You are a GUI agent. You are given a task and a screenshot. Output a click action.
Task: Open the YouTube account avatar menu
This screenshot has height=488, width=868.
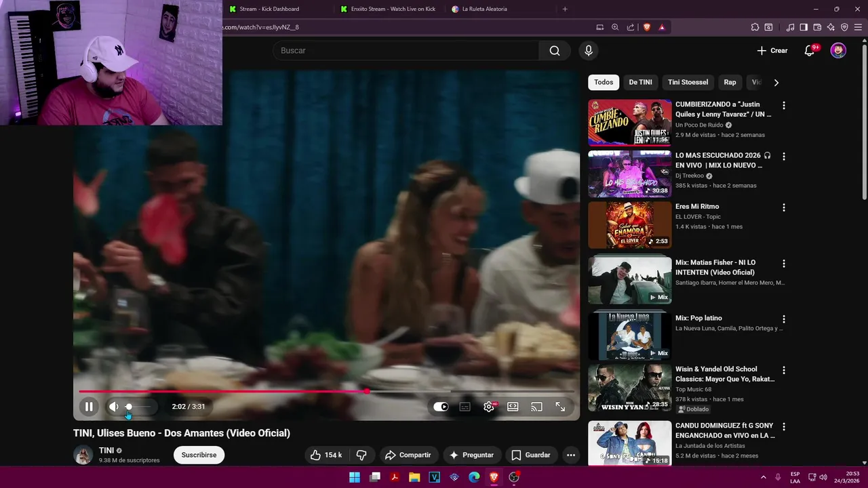[x=838, y=51]
